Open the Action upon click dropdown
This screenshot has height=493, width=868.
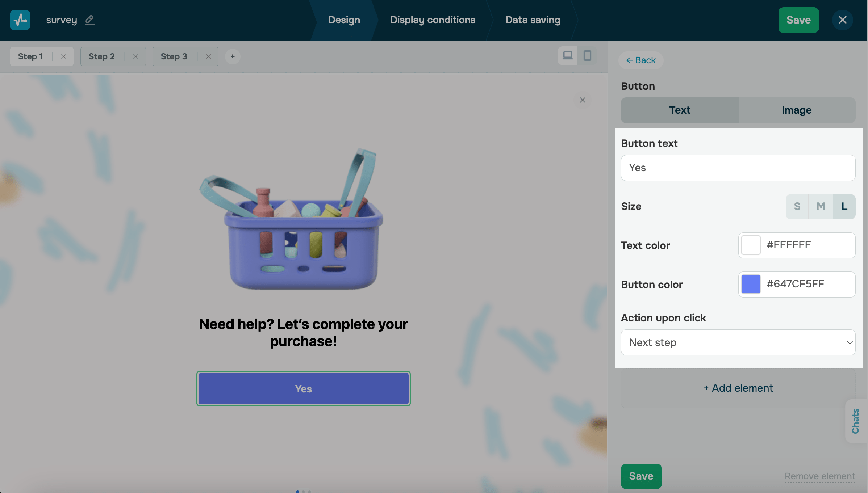click(738, 342)
